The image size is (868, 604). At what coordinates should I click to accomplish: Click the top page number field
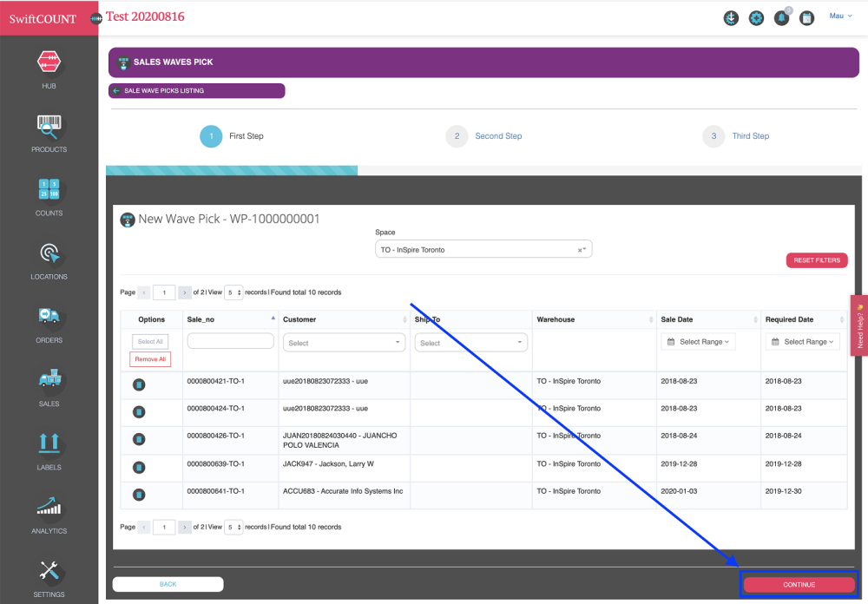(164, 292)
